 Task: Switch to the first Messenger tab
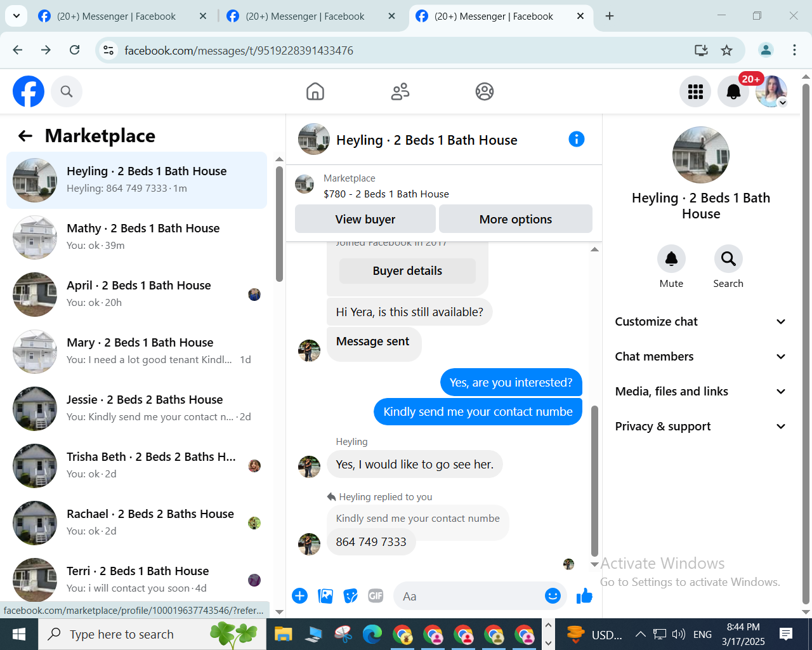[122, 17]
